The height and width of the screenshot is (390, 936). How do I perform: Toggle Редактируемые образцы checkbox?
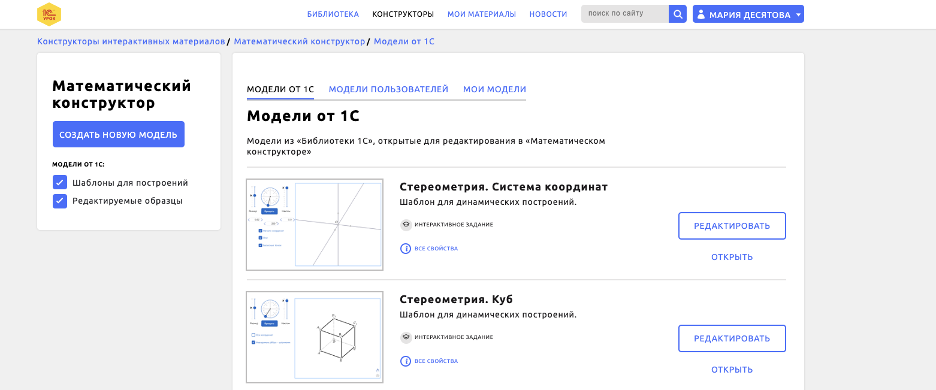pos(60,201)
